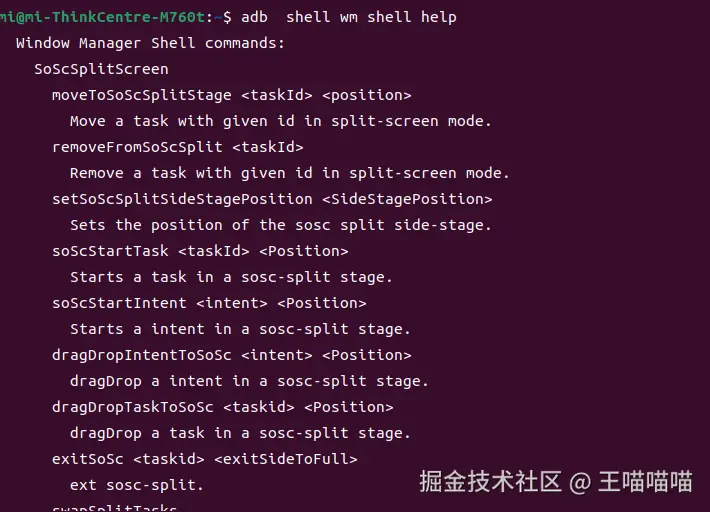Click the <SideStagePosition> argument placeholder

point(407,199)
